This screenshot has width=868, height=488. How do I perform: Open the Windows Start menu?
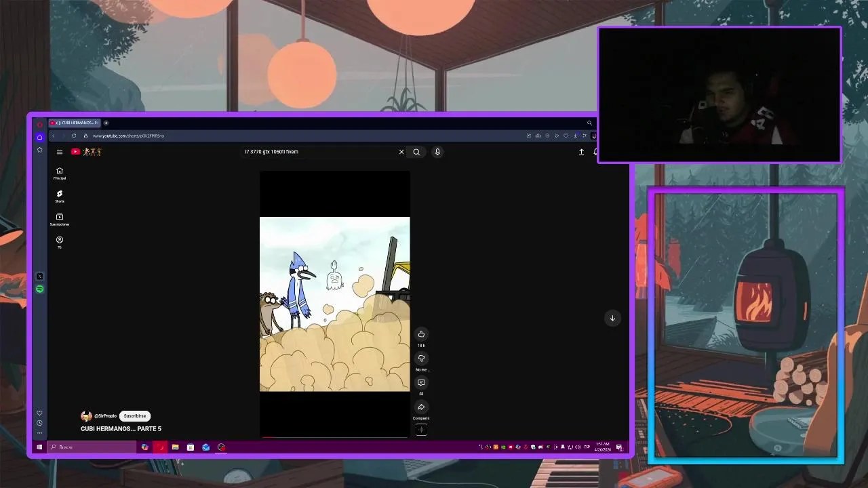pyautogui.click(x=39, y=447)
